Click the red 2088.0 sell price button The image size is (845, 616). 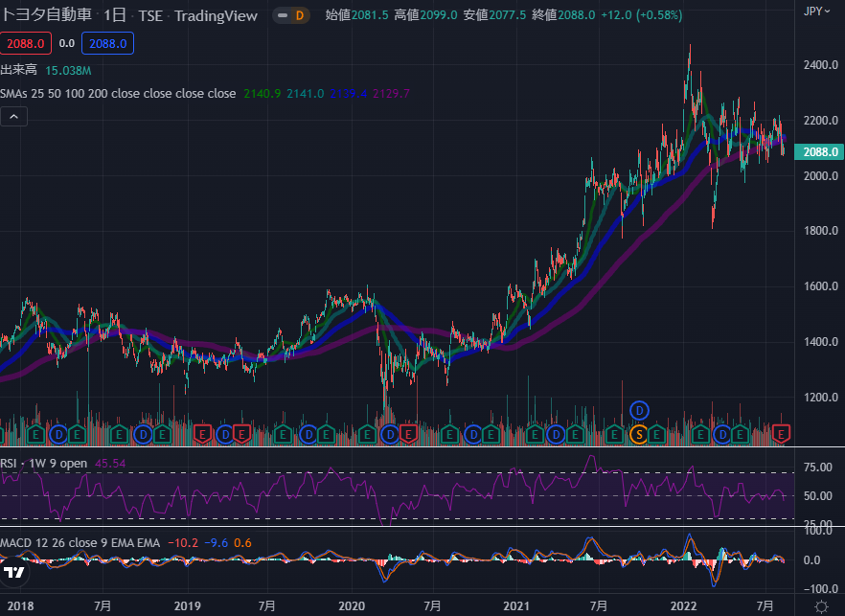(25, 44)
